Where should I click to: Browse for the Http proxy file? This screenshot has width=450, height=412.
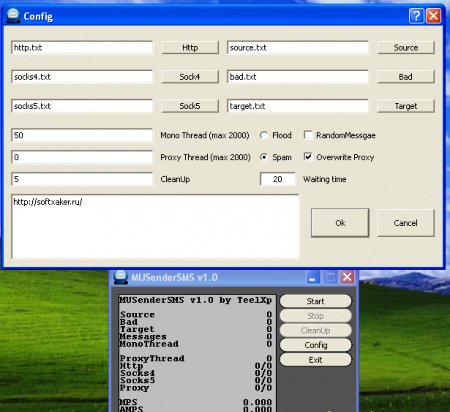(190, 47)
